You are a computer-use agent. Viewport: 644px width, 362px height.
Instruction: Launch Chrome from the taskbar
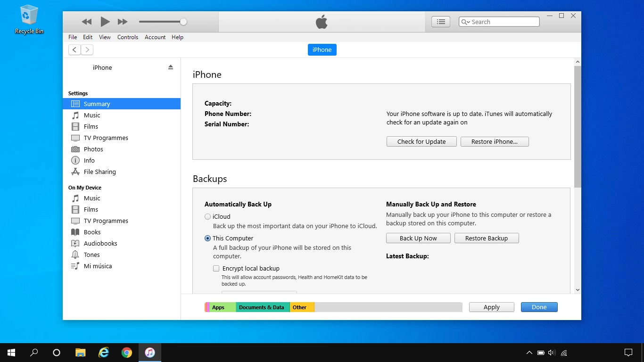[x=127, y=352]
